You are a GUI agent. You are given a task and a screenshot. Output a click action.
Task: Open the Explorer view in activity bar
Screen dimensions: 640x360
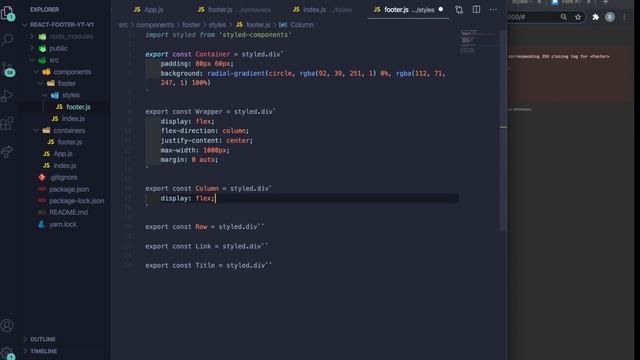point(7,13)
